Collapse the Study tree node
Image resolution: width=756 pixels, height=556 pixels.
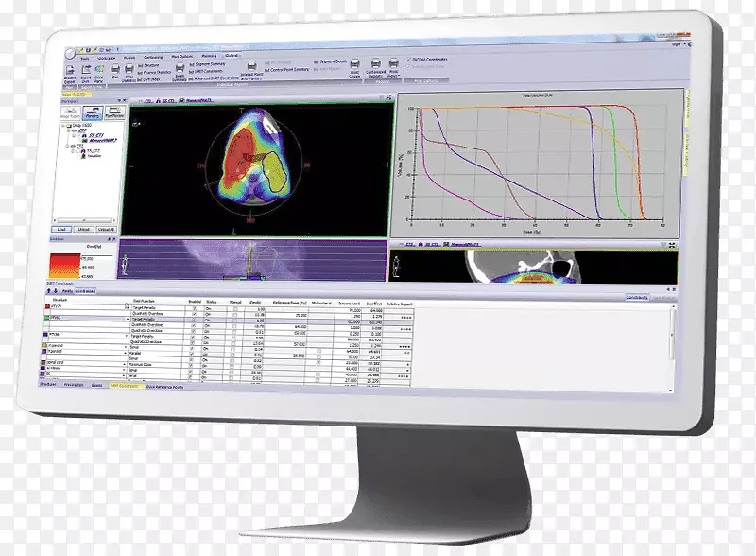point(63,126)
